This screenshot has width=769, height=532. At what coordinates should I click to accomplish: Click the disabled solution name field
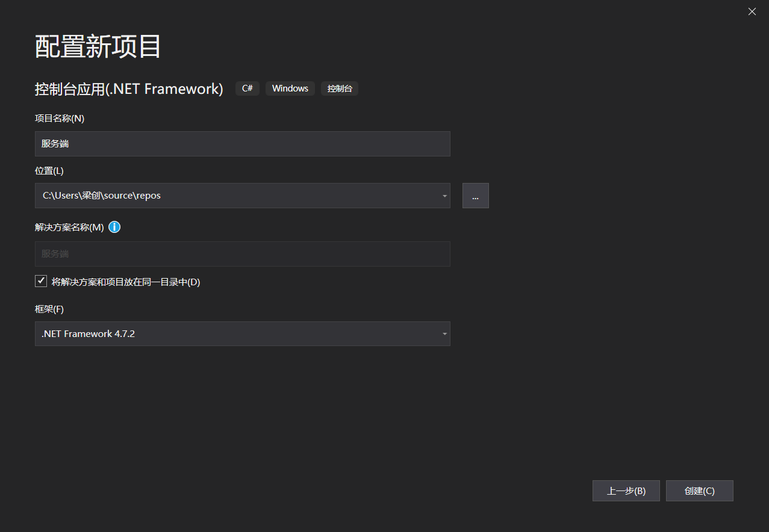click(x=243, y=254)
